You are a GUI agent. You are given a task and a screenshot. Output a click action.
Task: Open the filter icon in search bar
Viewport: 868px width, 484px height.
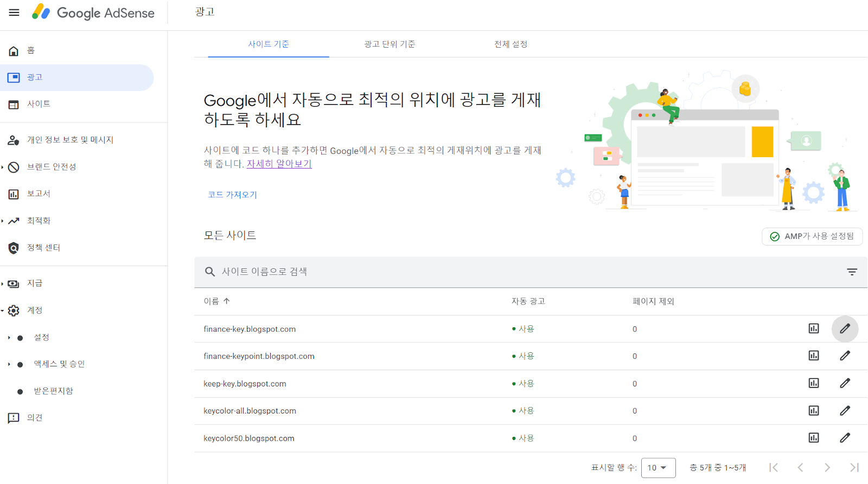852,272
